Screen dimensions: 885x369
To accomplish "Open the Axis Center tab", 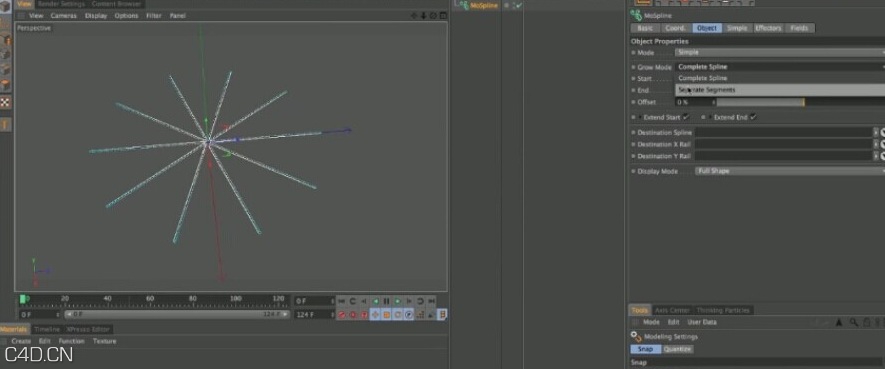I will (x=672, y=310).
